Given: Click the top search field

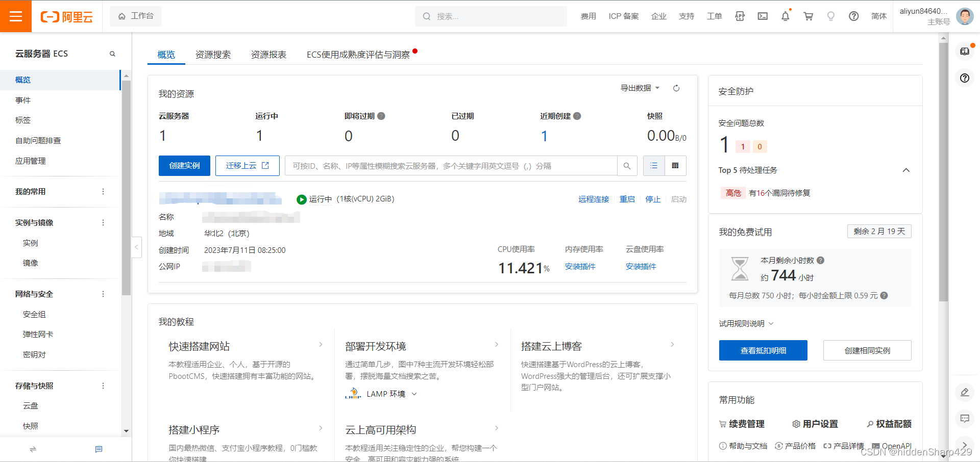Looking at the screenshot, I should (491, 16).
